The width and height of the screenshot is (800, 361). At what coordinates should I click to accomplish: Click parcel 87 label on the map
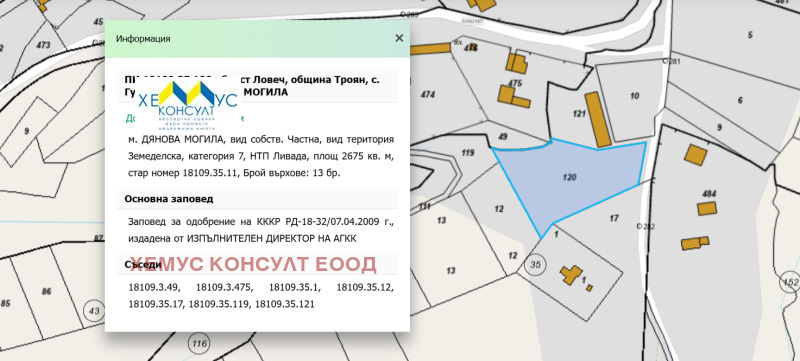coord(98,238)
